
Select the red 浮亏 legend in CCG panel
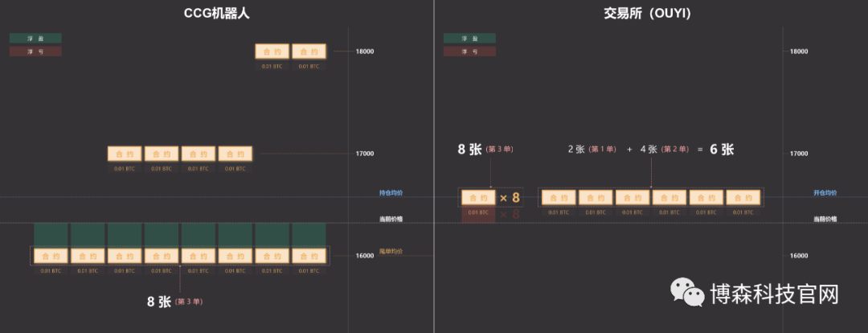pyautogui.click(x=35, y=51)
